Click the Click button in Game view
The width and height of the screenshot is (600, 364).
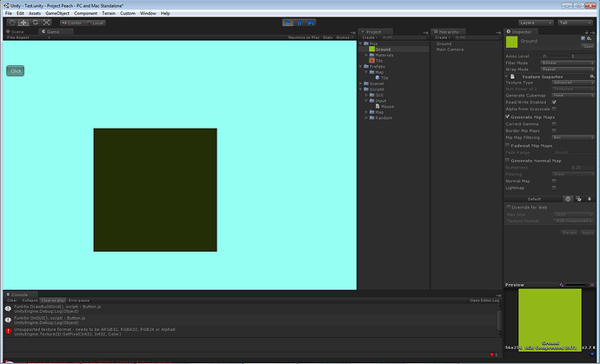(16, 70)
